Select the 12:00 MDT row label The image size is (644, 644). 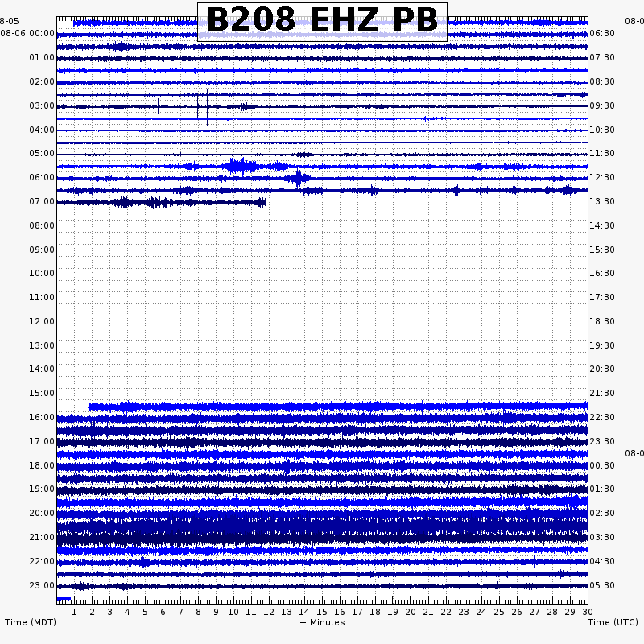point(42,321)
